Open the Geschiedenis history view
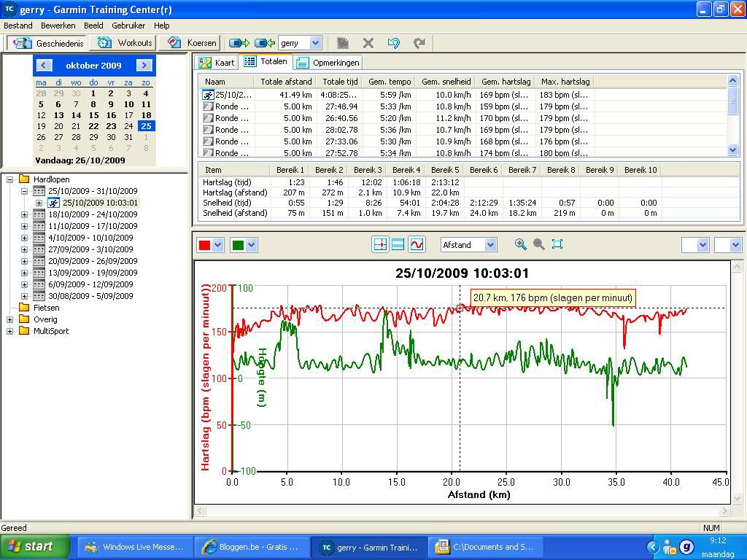 coord(47,43)
